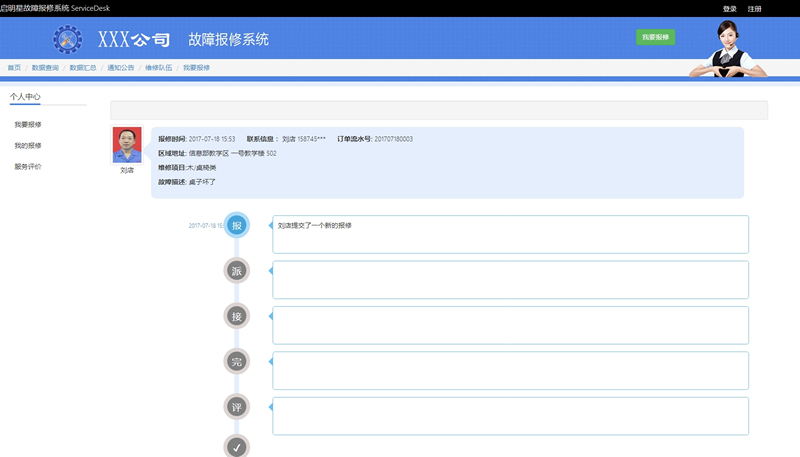Click the 完 completed step circle
Screen dimensions: 800x457
237,361
